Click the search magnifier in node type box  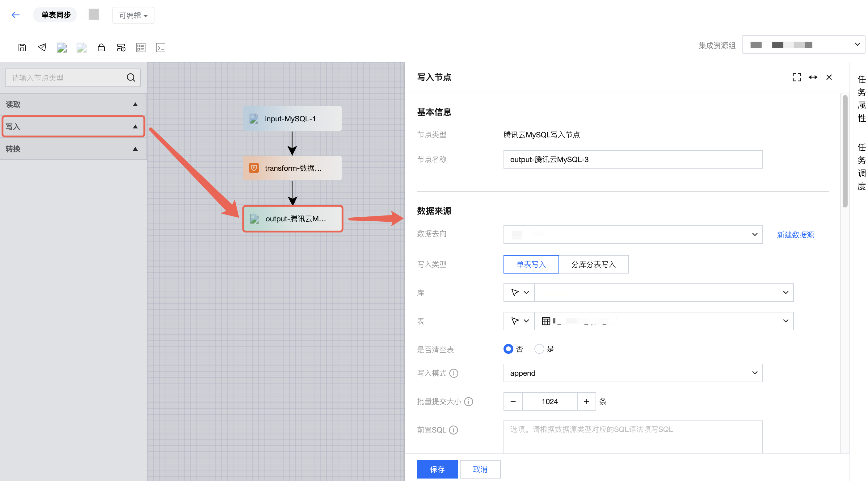(131, 78)
